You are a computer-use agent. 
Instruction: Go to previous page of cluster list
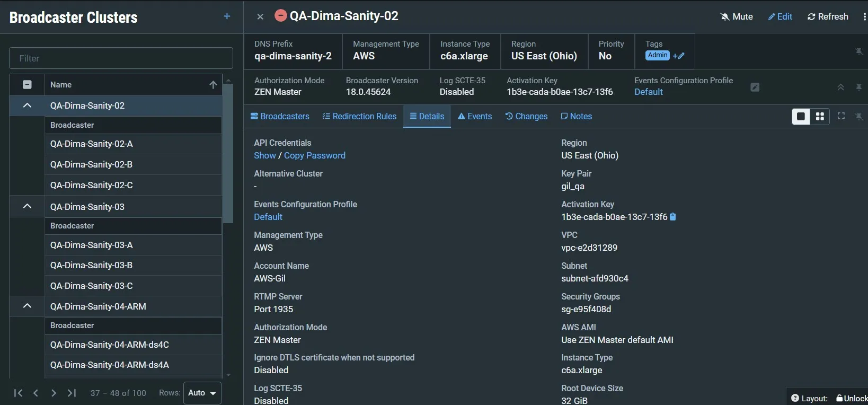pyautogui.click(x=36, y=393)
